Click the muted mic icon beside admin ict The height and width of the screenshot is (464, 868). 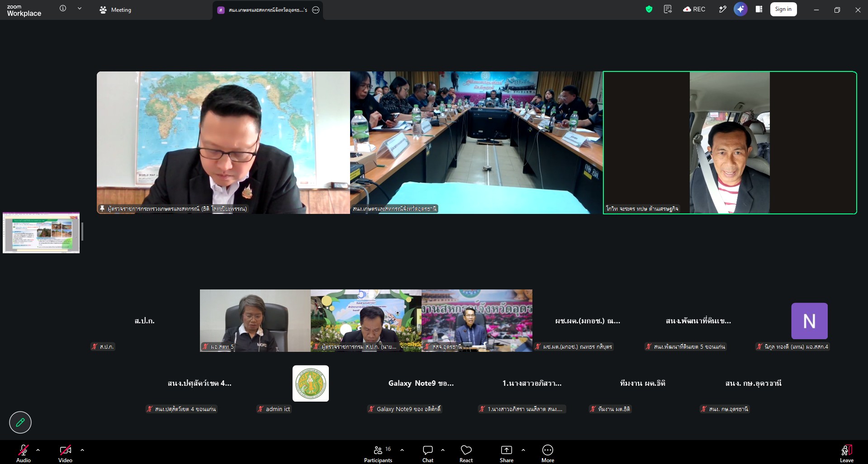pyautogui.click(x=261, y=409)
